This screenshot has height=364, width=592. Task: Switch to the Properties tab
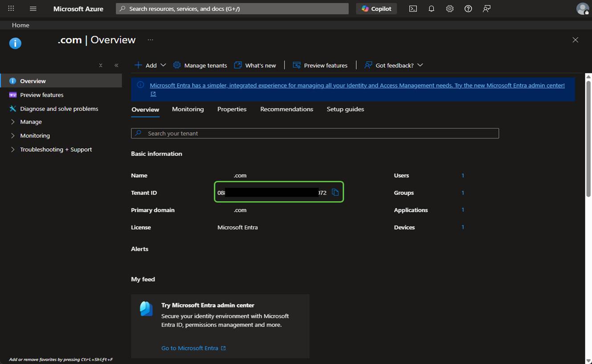click(x=232, y=109)
